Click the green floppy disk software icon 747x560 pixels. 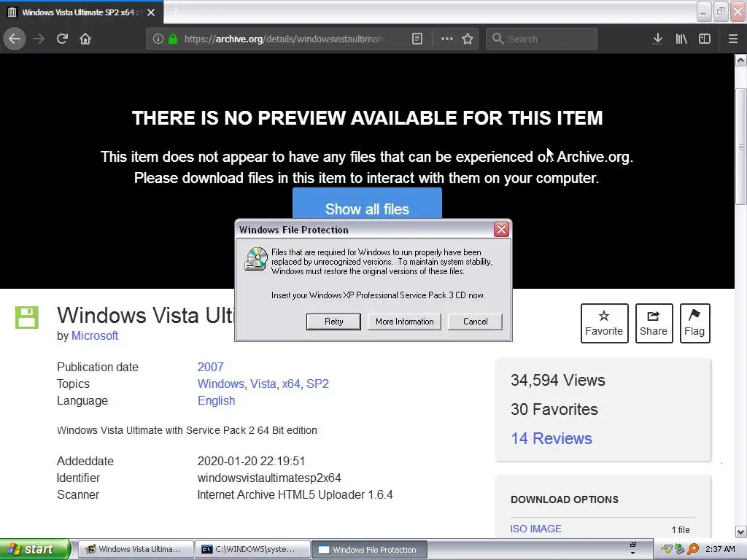[27, 317]
